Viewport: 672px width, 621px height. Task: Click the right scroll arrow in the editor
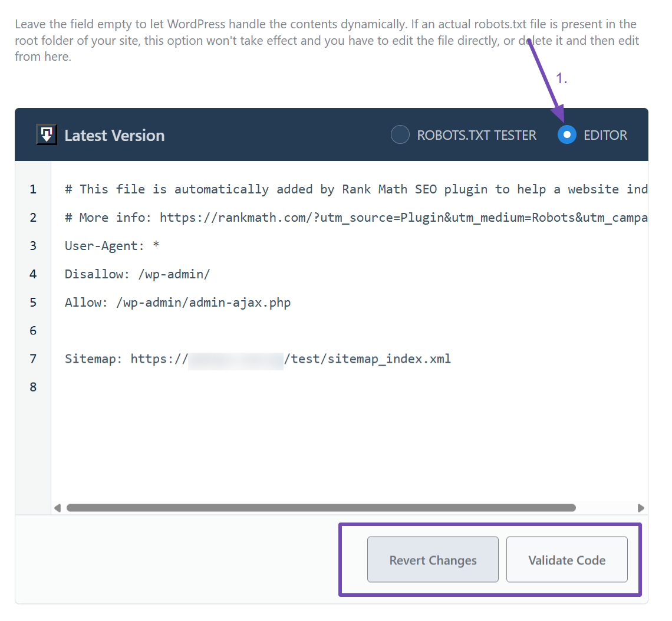tap(641, 507)
